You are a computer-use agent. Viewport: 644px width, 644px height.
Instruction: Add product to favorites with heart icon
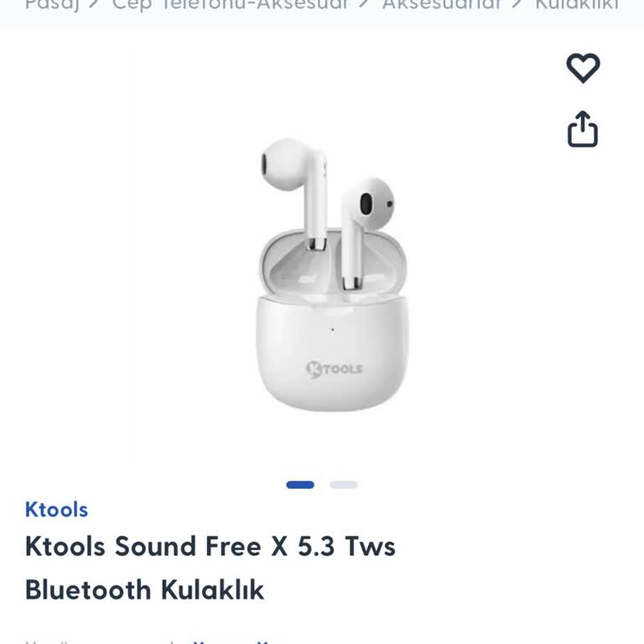tap(583, 68)
